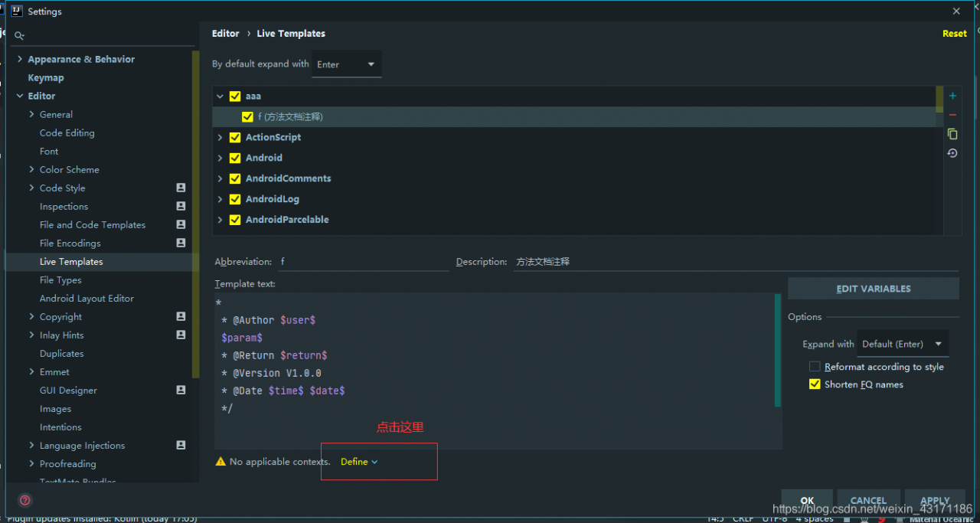Image resolution: width=980 pixels, height=523 pixels.
Task: Open Keymap settings page
Action: point(46,77)
